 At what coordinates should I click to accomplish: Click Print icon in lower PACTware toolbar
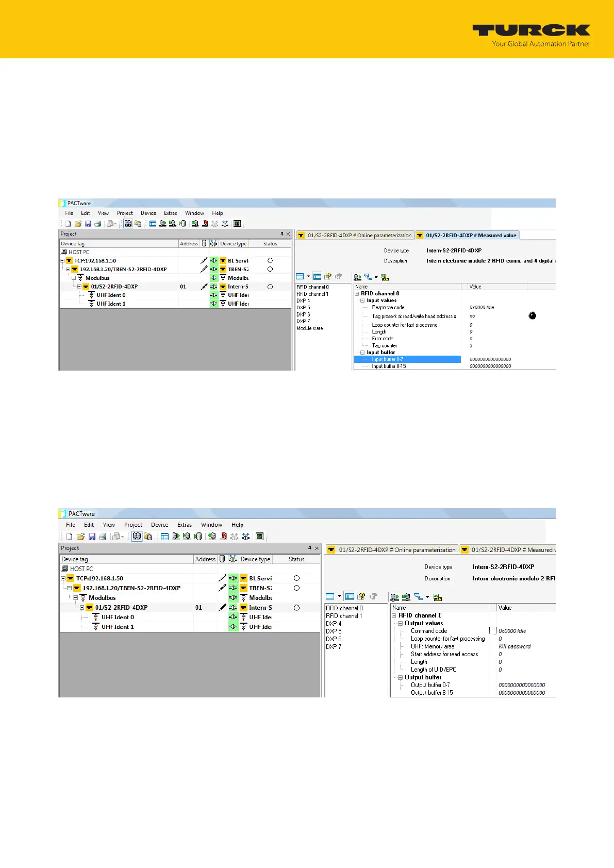[103, 537]
